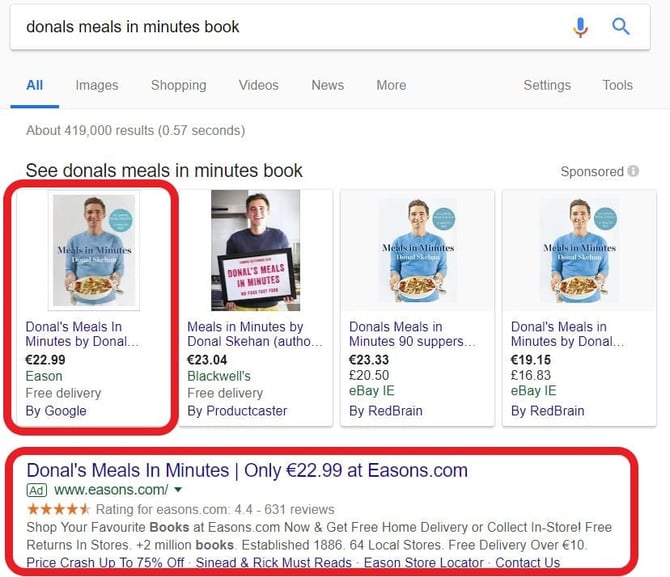Expand the easons.com URL dropdown arrow

[x=178, y=491]
